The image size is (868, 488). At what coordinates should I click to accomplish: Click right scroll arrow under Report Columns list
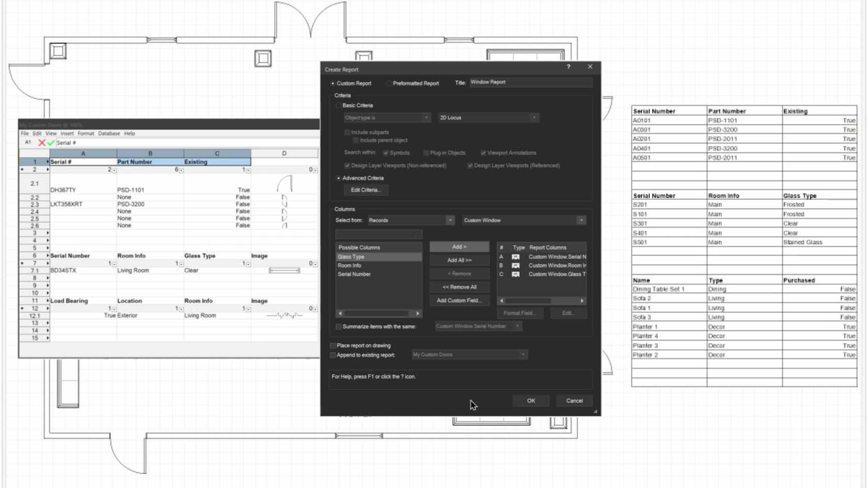[582, 301]
